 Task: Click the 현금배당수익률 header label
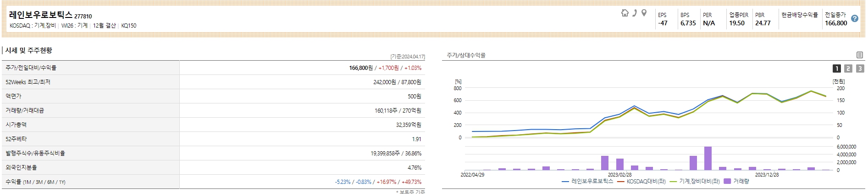click(x=800, y=15)
